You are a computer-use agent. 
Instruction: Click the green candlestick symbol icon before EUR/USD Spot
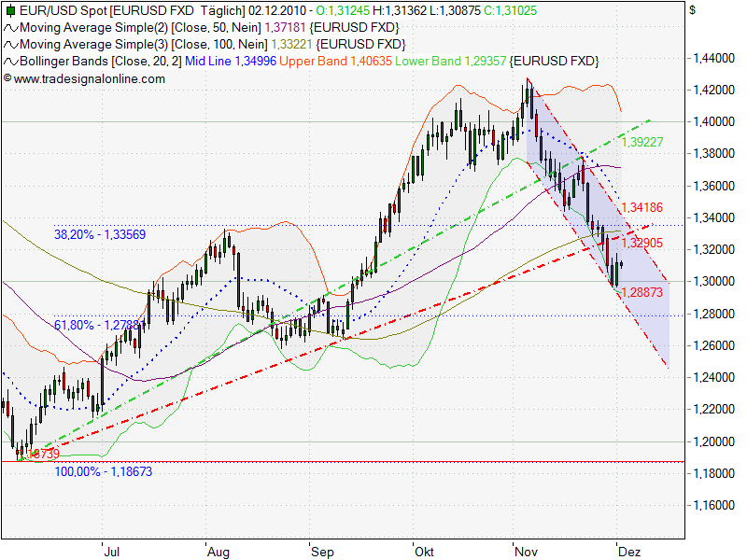[x=8, y=11]
